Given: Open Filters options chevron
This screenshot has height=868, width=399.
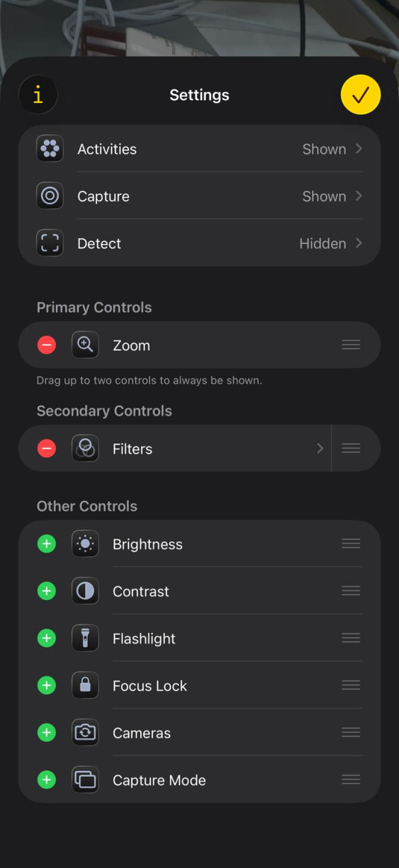Looking at the screenshot, I should click(320, 449).
